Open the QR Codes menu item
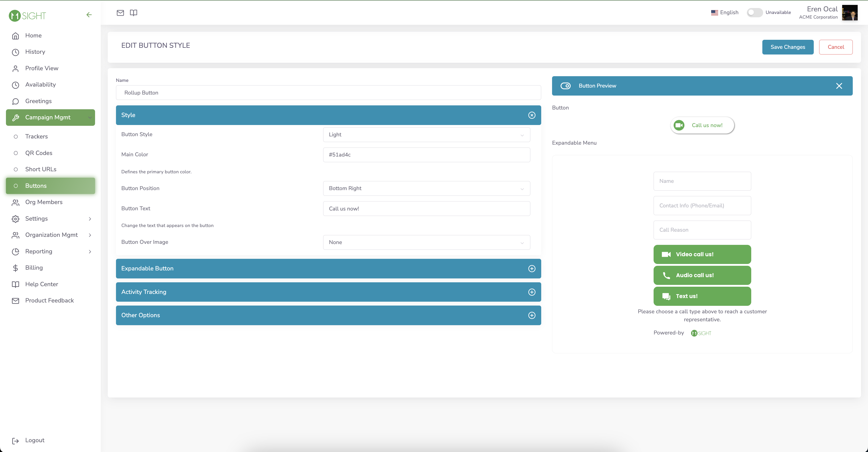 (51, 153)
